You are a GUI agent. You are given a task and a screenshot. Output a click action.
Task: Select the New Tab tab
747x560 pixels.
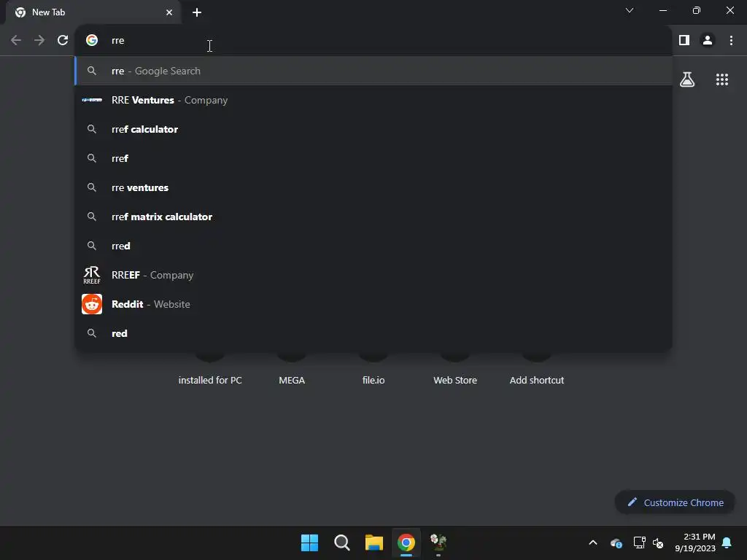(x=93, y=12)
